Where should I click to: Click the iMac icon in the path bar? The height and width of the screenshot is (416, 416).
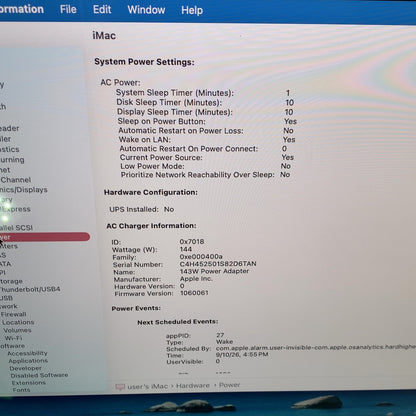tap(120, 387)
